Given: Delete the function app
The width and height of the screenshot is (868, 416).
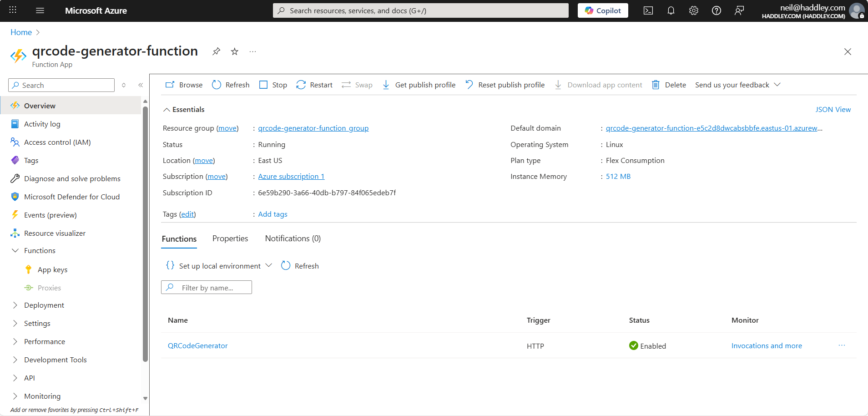Looking at the screenshot, I should [x=669, y=85].
